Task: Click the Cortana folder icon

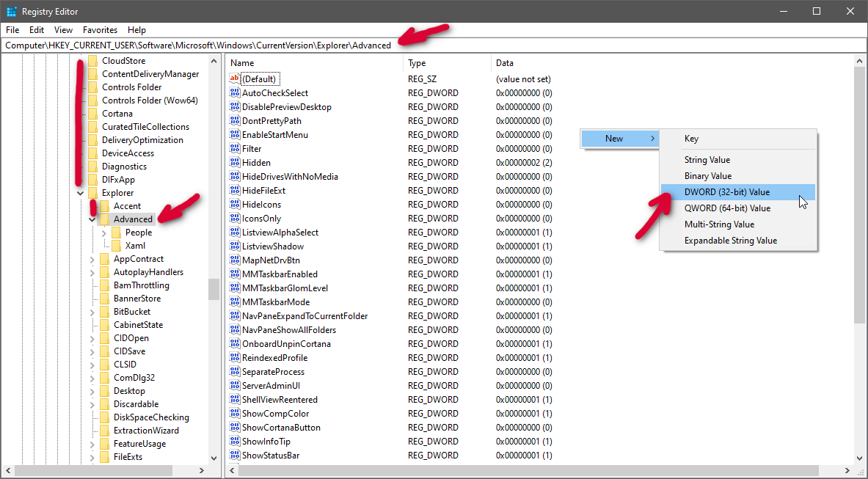Action: [92, 114]
